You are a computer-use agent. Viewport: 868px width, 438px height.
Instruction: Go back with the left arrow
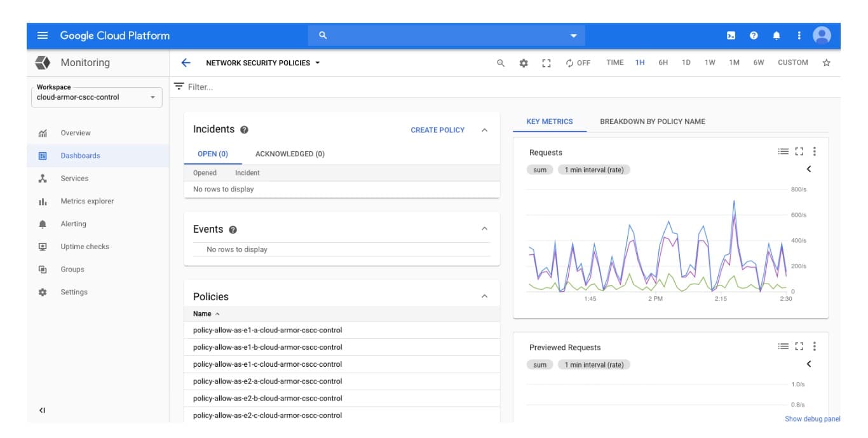click(186, 62)
